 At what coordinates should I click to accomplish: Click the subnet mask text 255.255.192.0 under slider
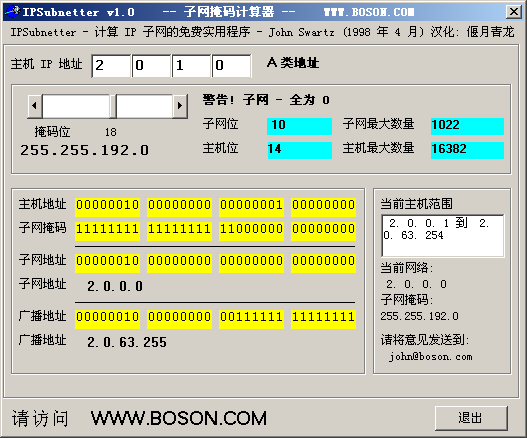(85, 150)
